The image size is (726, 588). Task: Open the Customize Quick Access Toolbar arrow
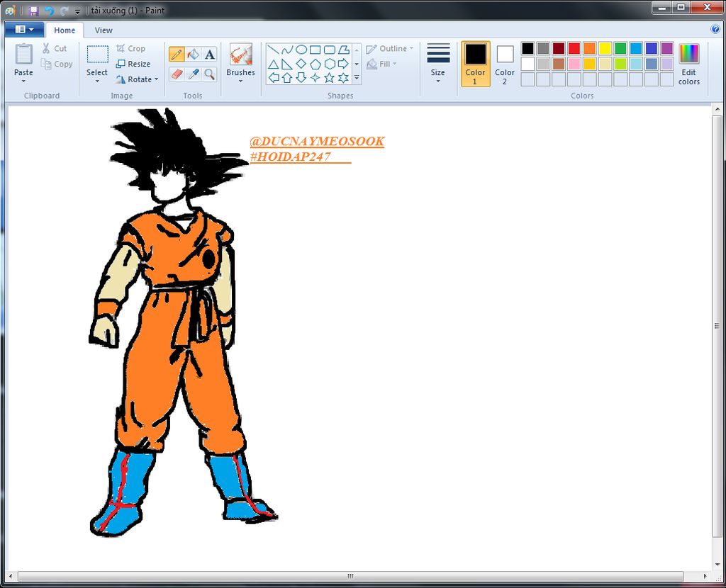(x=77, y=11)
